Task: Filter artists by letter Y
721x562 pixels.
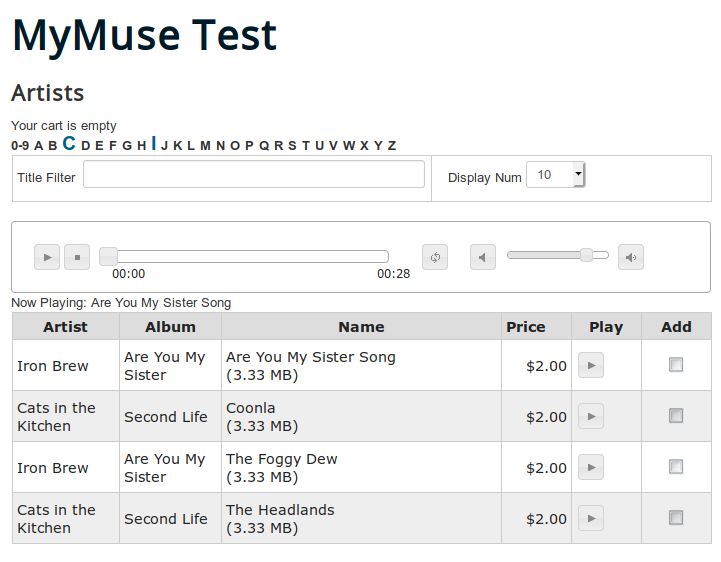Action: (x=378, y=146)
